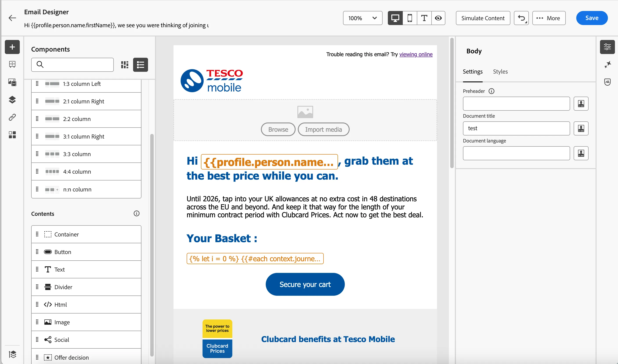Open the 100% zoom dropdown

click(363, 18)
